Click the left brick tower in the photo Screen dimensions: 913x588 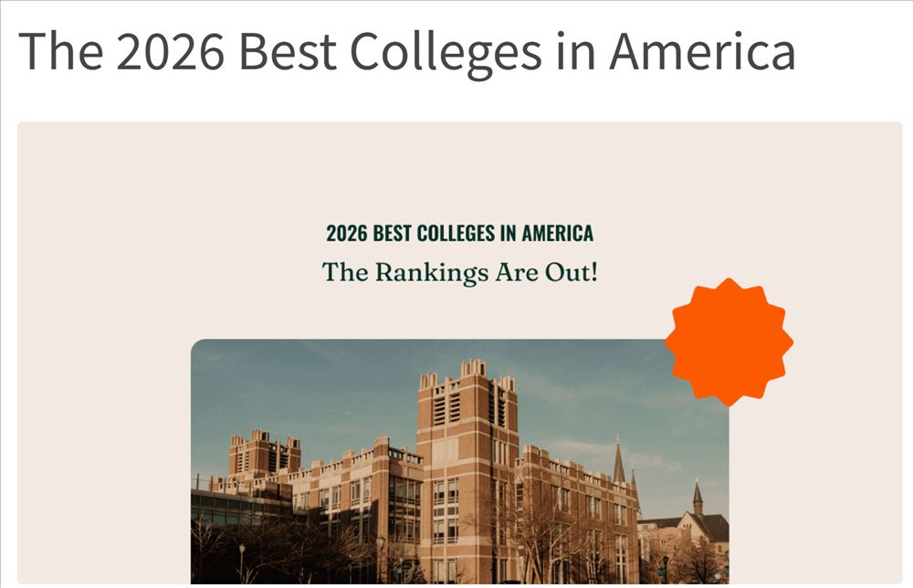[264, 455]
